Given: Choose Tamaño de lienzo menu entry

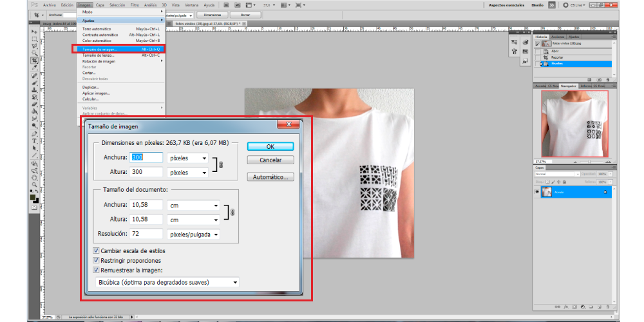Looking at the screenshot, I should pos(121,55).
